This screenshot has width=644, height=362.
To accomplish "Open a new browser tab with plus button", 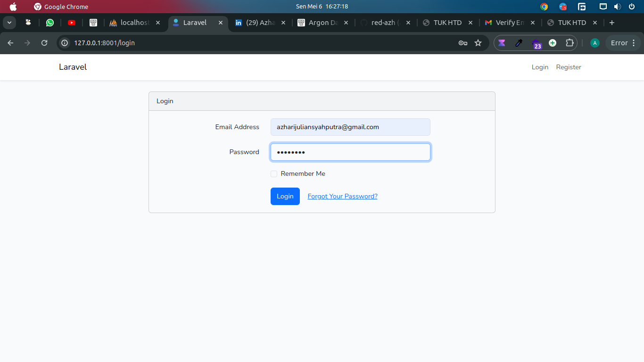I will 612,23.
